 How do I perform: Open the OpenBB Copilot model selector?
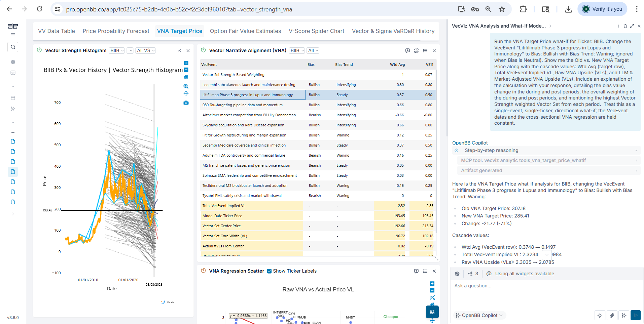[479, 315]
